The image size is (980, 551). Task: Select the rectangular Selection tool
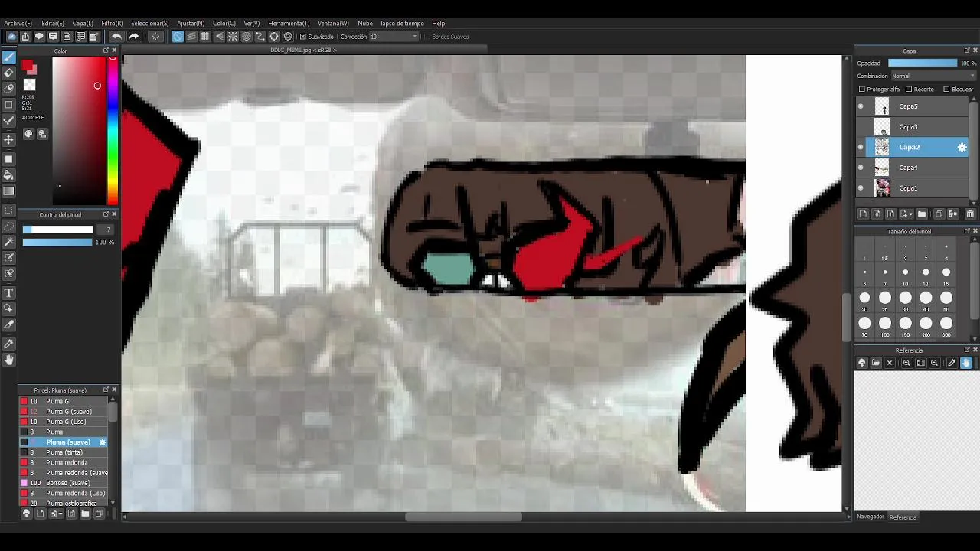(x=9, y=210)
